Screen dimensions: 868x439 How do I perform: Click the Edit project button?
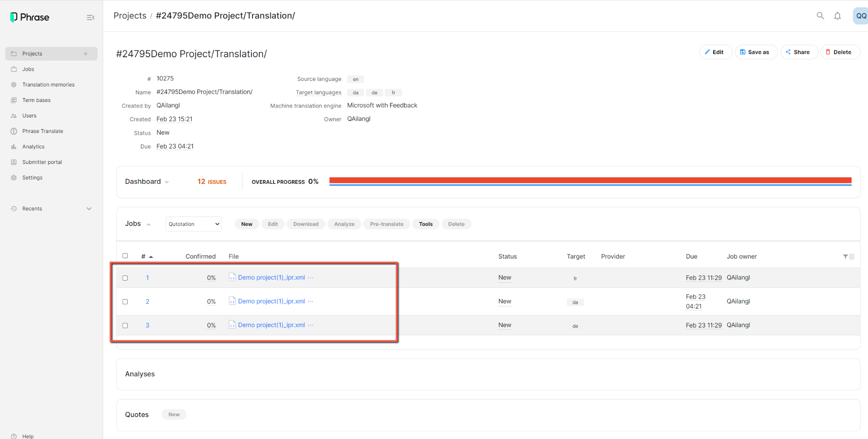point(716,52)
